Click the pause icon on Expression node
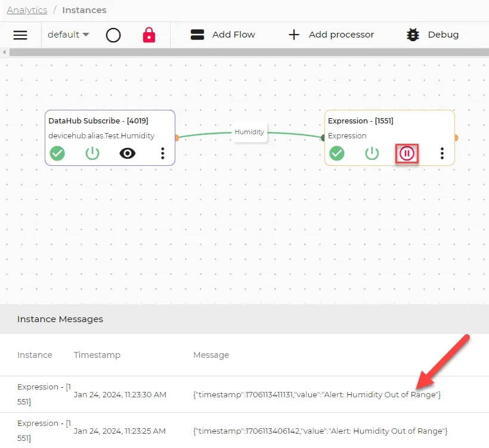Viewport: 489px width, 448px height. (x=407, y=153)
